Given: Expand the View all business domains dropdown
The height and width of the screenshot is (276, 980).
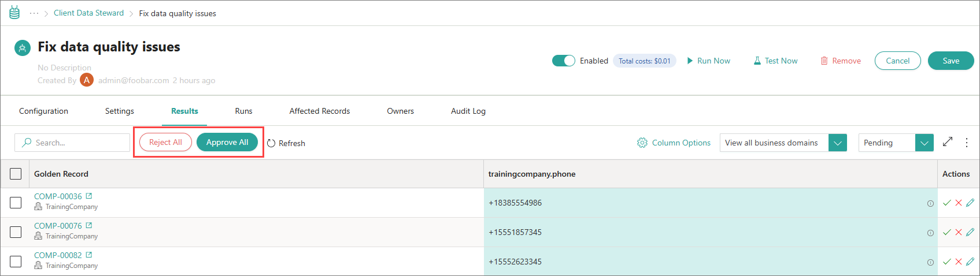Looking at the screenshot, I should click(x=837, y=143).
